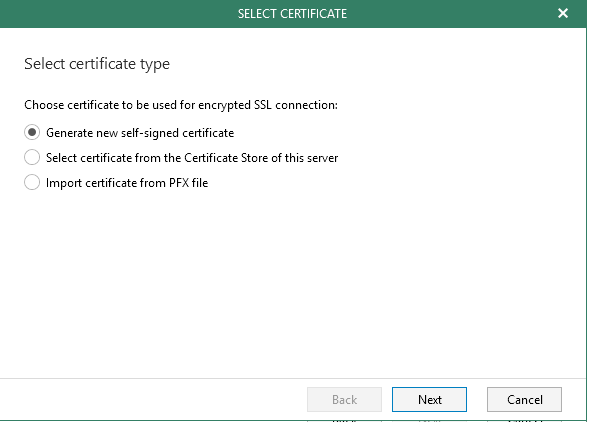Click the footer area left of Back button
This screenshot has height=422, width=591.
[x=151, y=399]
